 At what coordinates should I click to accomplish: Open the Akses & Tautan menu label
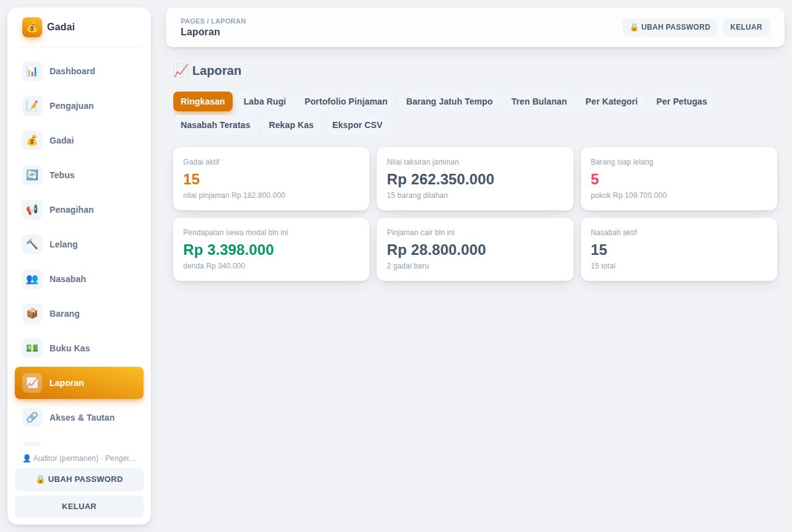82,418
